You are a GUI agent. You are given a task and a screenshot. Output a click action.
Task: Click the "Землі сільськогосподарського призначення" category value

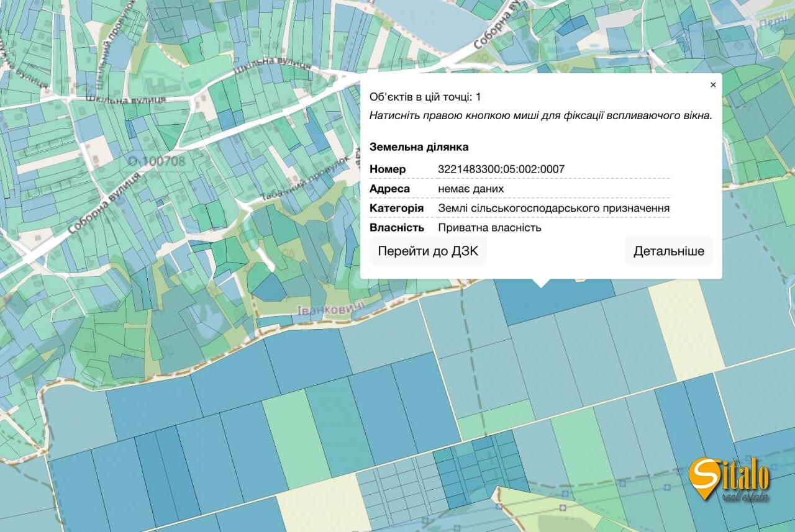(553, 208)
